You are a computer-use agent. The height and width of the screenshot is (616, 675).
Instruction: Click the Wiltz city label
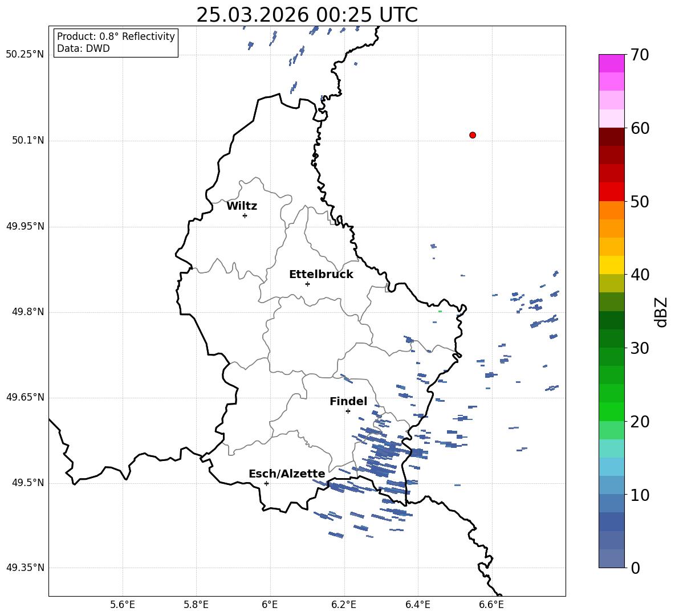pos(242,206)
